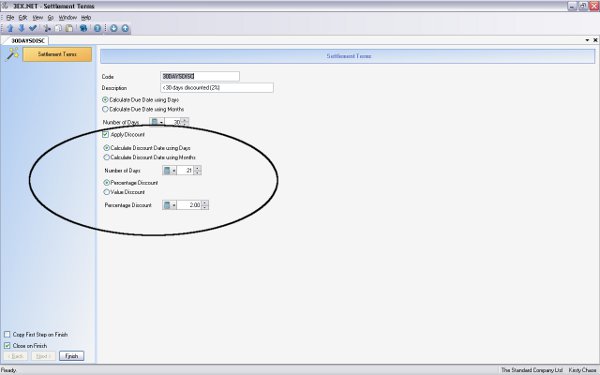Expand calculator dropdown arrow for due days
The width and height of the screenshot is (600, 375).
(161, 122)
